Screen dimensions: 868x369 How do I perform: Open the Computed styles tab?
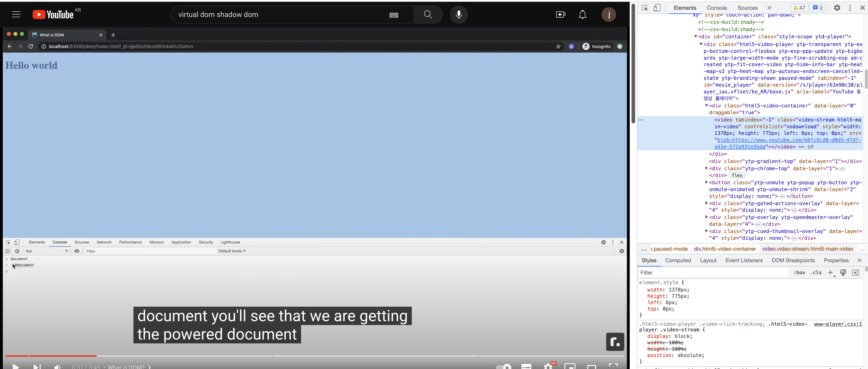point(678,260)
